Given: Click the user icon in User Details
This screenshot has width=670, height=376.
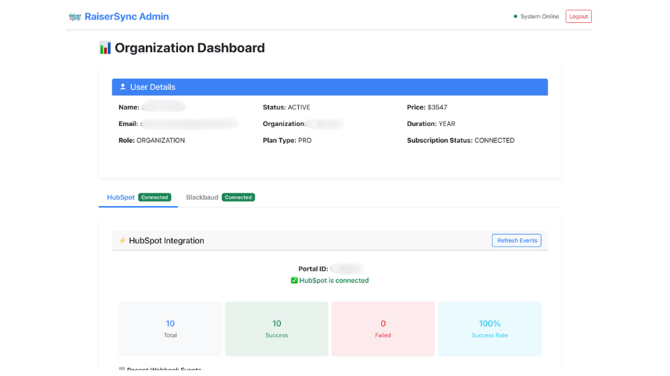Looking at the screenshot, I should (123, 87).
